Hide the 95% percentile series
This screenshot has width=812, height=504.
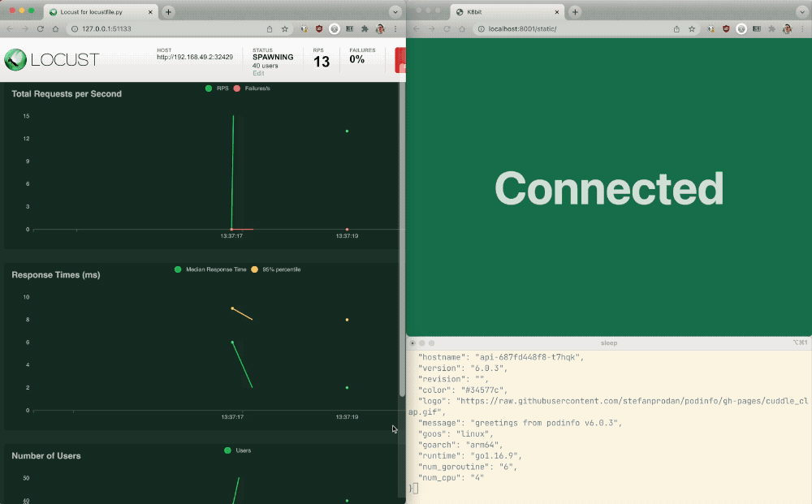pyautogui.click(x=276, y=269)
